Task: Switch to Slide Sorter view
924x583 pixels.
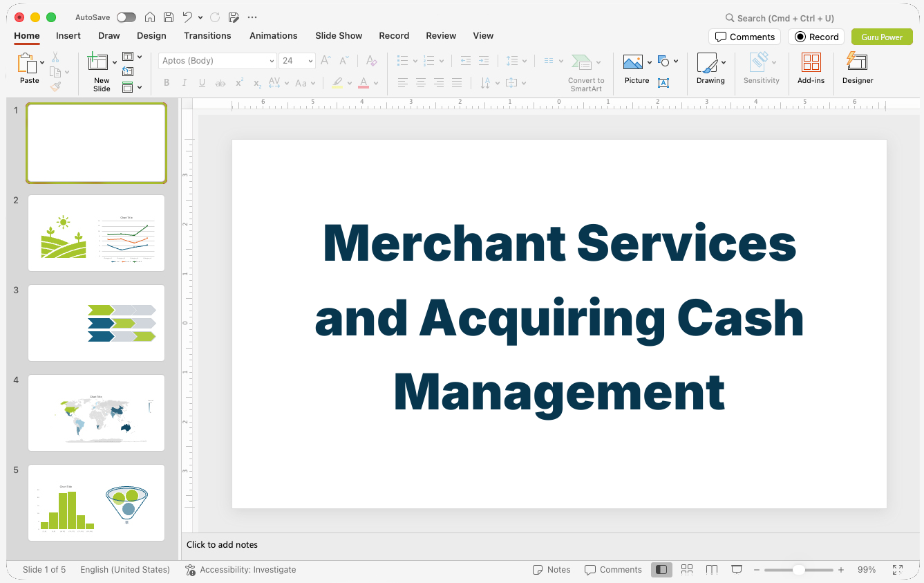Action: [x=687, y=569]
